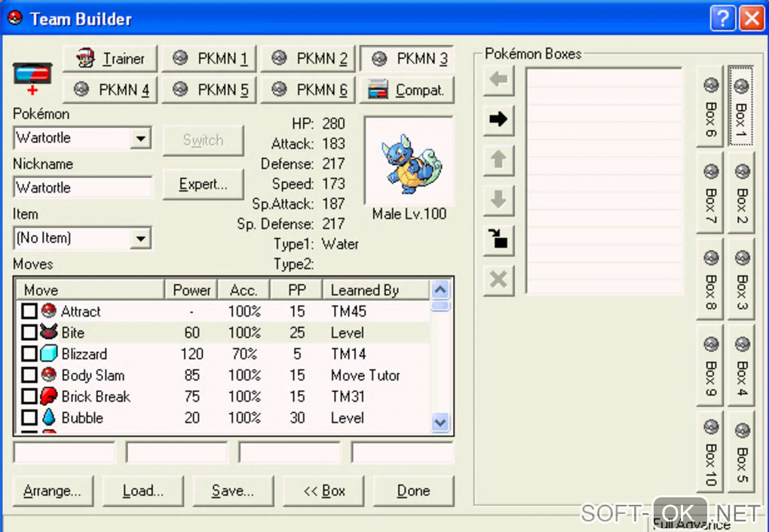769x532 pixels.
Task: Click the third selected move slot field
Action: (290, 453)
